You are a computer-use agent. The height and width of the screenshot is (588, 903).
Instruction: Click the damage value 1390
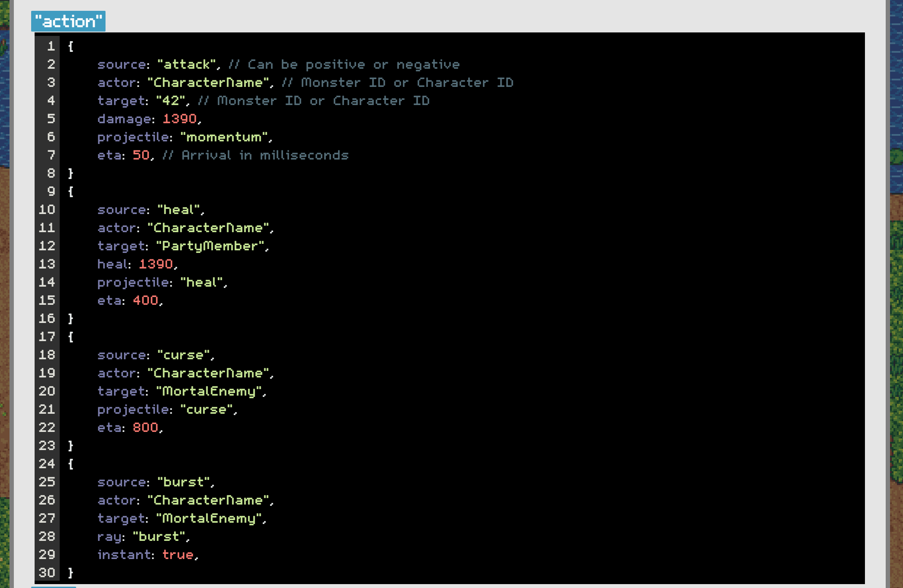click(179, 119)
